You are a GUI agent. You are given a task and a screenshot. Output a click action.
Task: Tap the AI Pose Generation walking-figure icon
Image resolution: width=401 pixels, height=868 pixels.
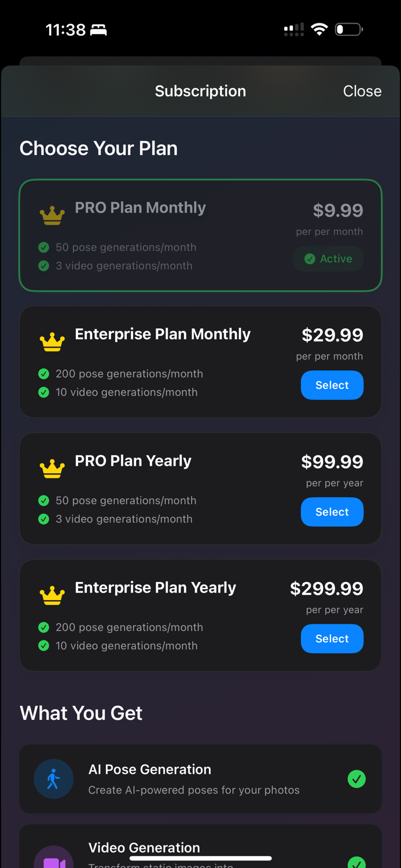[53, 779]
